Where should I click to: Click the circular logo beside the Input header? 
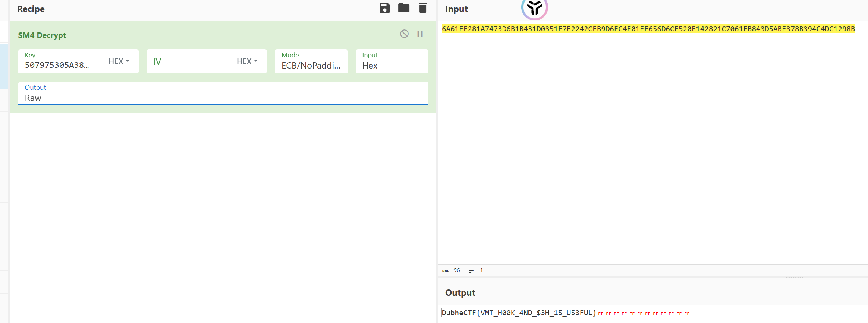pyautogui.click(x=534, y=8)
